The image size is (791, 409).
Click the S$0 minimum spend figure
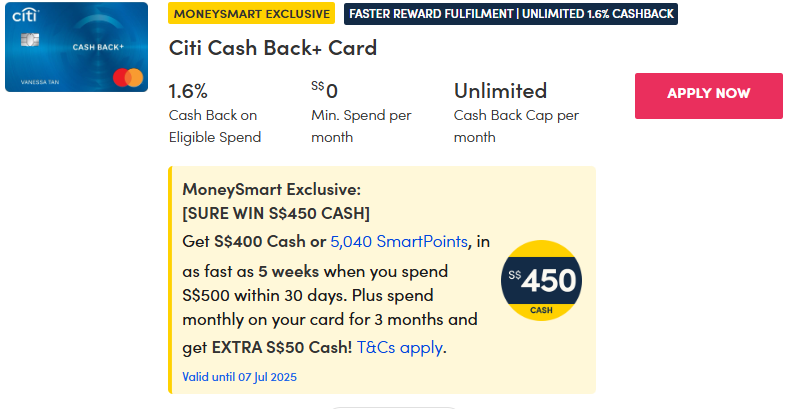click(325, 91)
